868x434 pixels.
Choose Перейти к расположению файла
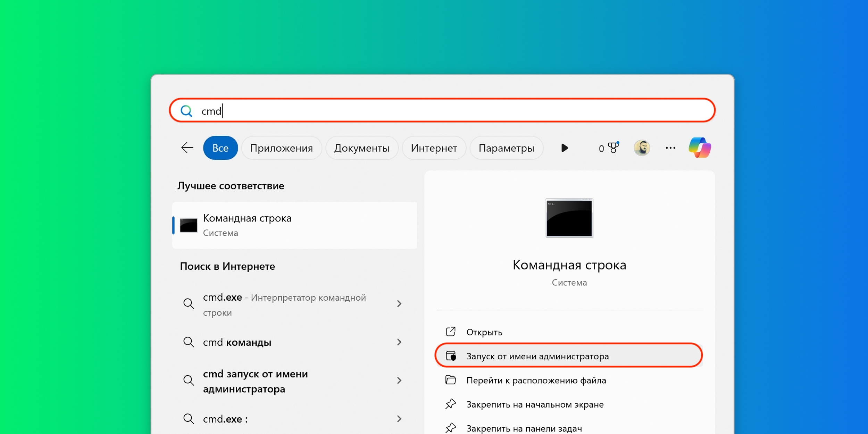coord(569,380)
